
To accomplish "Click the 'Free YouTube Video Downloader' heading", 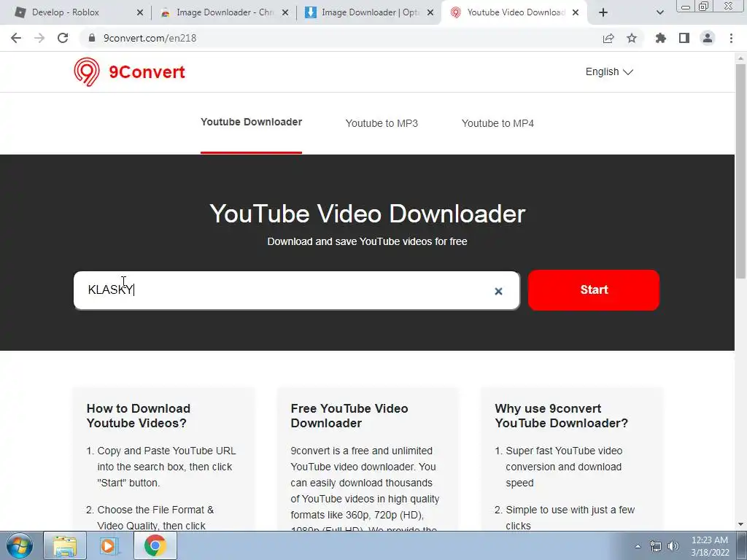I will point(349,416).
